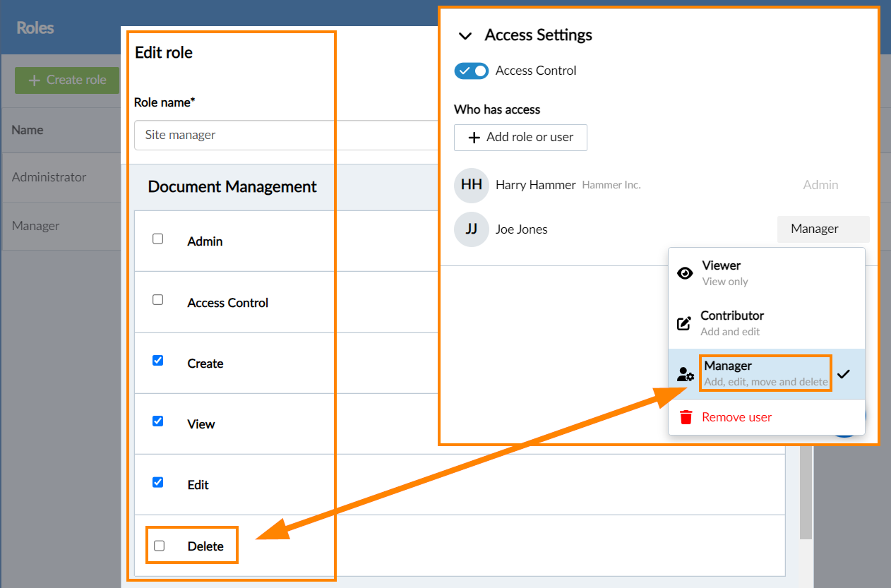
Task: Choose Contributor from the role menu
Action: (x=731, y=323)
